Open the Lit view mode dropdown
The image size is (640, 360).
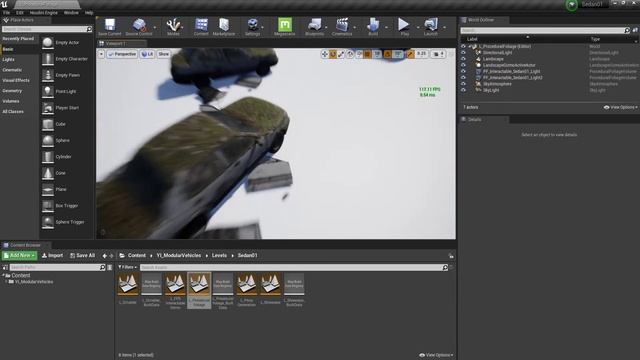(x=147, y=54)
